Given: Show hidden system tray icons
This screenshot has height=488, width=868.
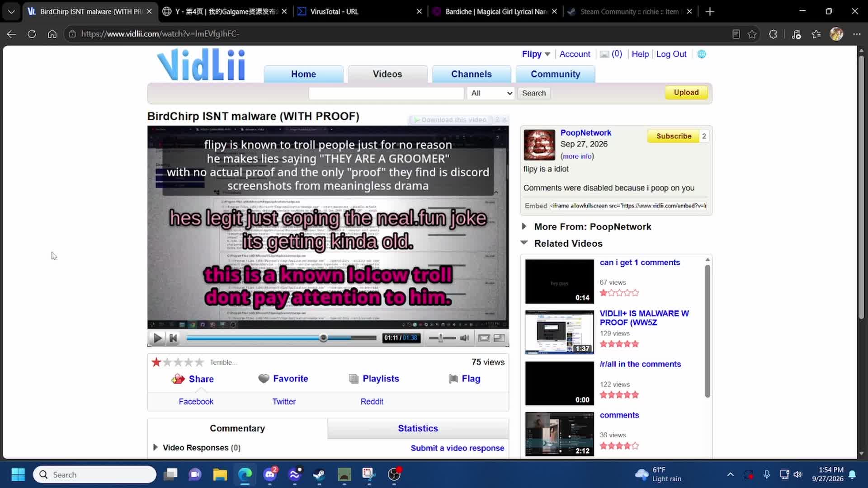Looking at the screenshot, I should (730, 474).
